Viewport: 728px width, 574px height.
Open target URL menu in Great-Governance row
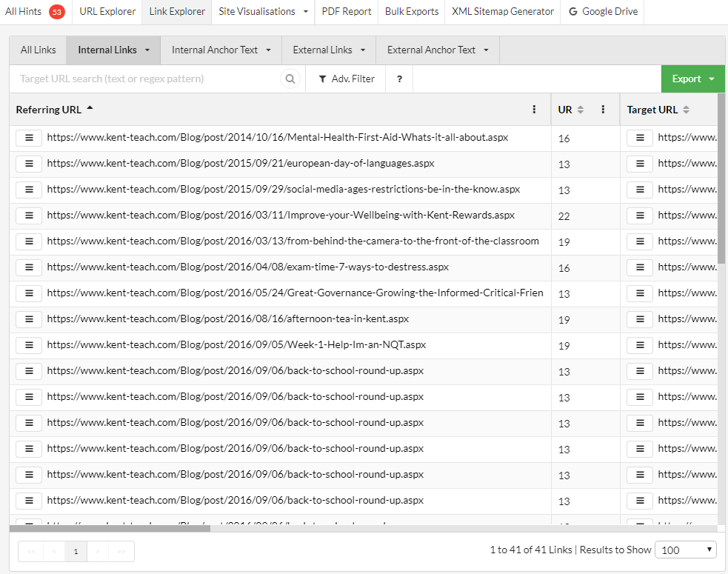click(640, 293)
